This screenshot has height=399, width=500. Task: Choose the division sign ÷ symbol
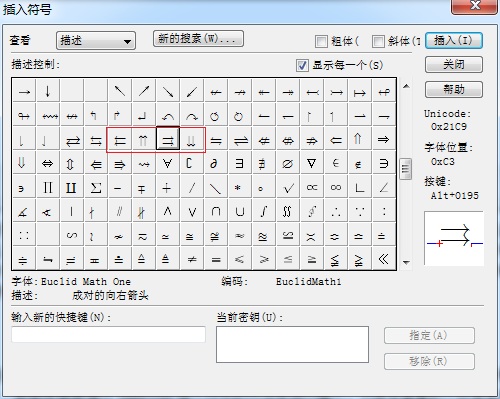(x=24, y=259)
